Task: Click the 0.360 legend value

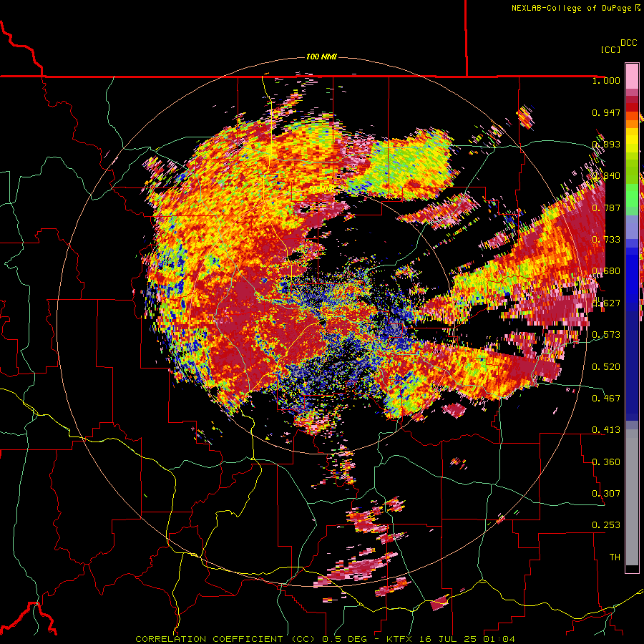Action: (606, 462)
